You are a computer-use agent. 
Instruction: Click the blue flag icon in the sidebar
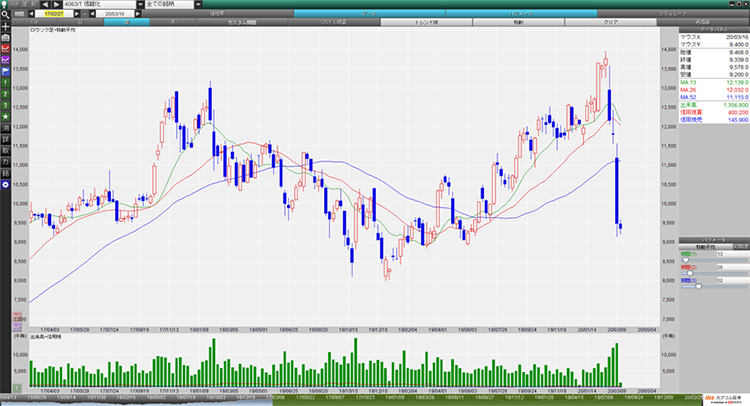(x=6, y=70)
